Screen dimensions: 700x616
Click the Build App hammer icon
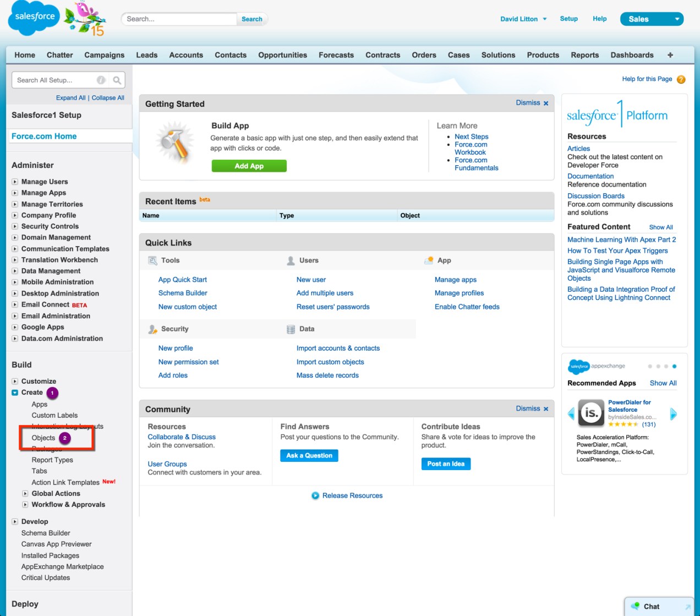click(175, 141)
